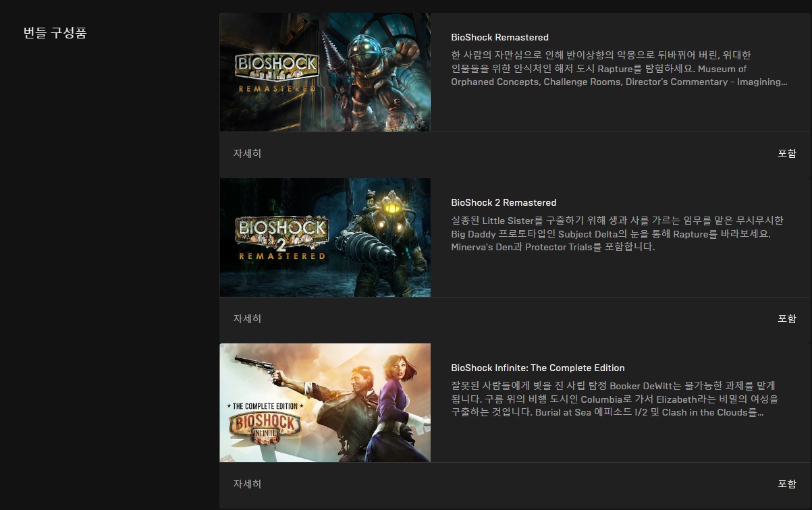Click the BioShock Remastered description text
Image resolution: width=812 pixels, height=510 pixels.
pyautogui.click(x=619, y=68)
